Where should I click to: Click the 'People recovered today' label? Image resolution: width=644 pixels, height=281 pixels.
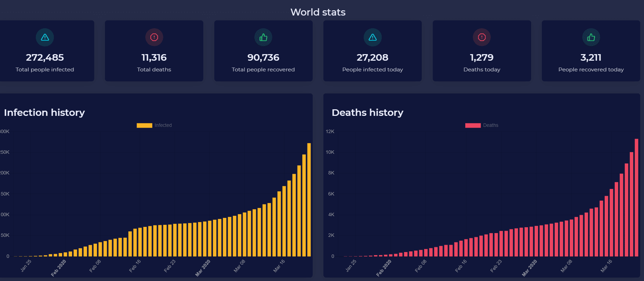tap(591, 70)
